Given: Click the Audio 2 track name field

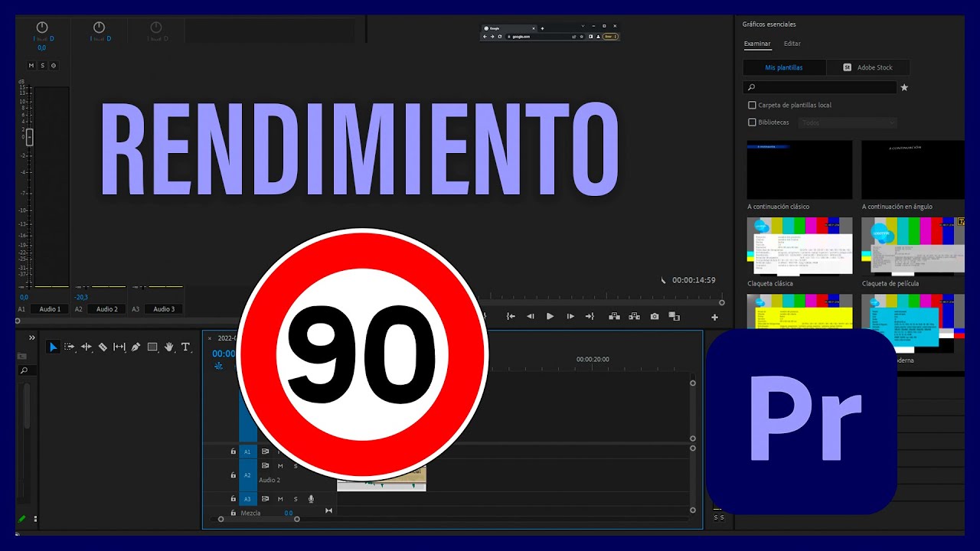Looking at the screenshot, I should point(107,309).
